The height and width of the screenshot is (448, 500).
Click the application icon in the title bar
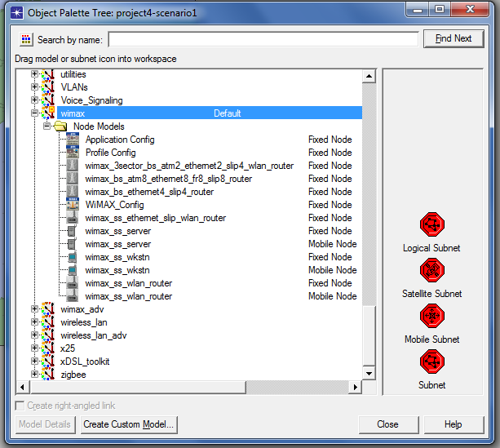point(16,13)
